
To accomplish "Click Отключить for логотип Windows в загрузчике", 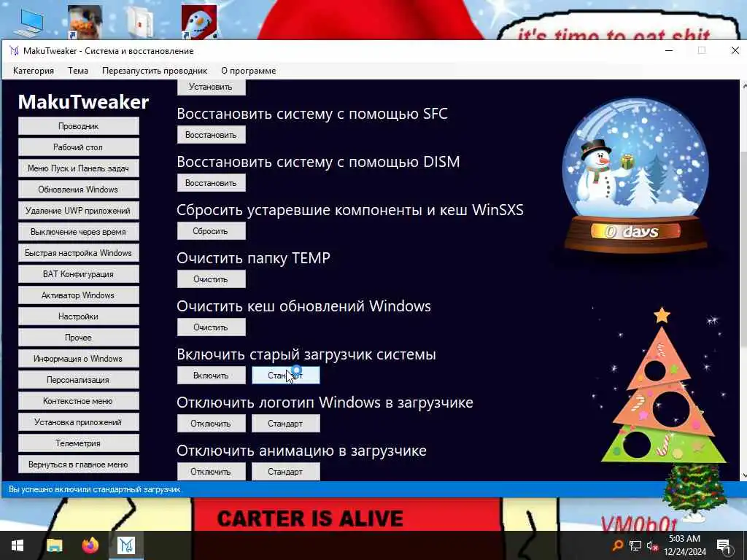I will (211, 424).
